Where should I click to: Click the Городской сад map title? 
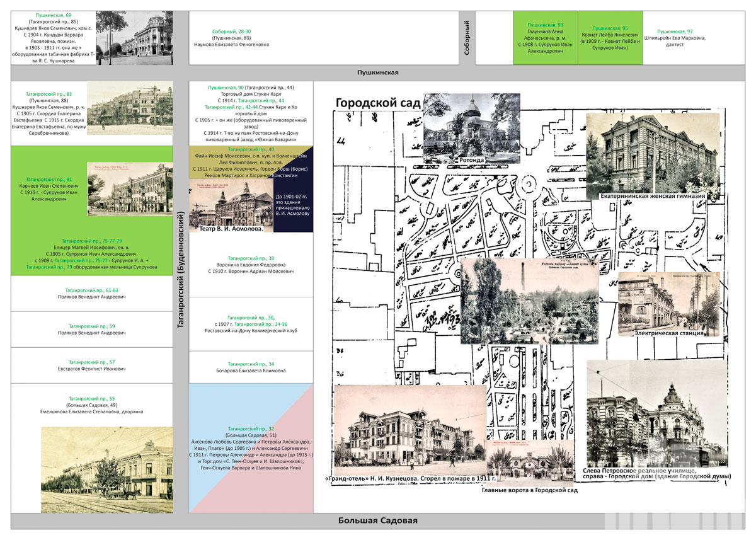(377, 103)
